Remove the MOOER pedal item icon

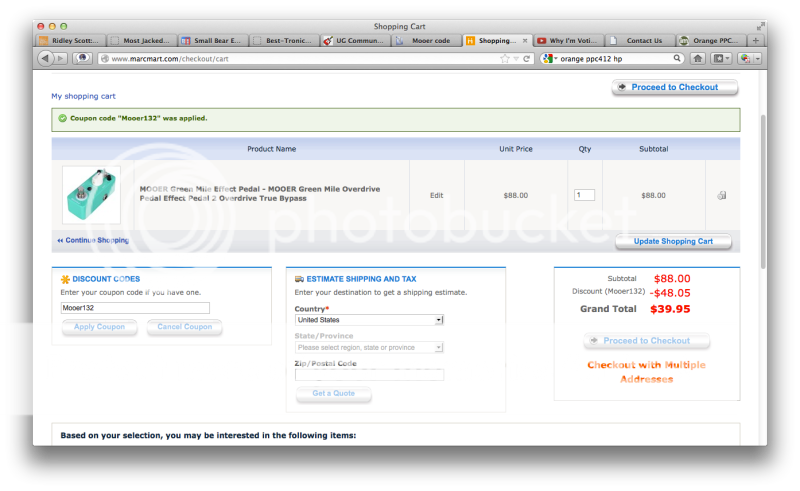coord(721,195)
